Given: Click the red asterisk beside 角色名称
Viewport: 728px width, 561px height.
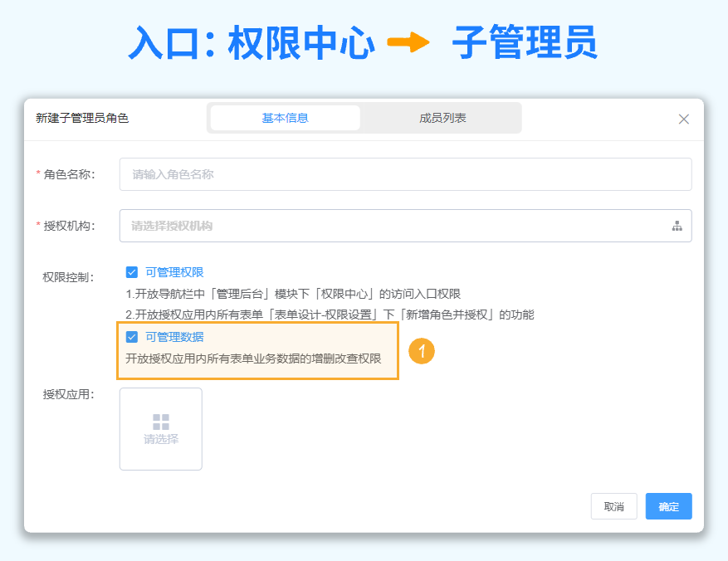Looking at the screenshot, I should pyautogui.click(x=40, y=174).
